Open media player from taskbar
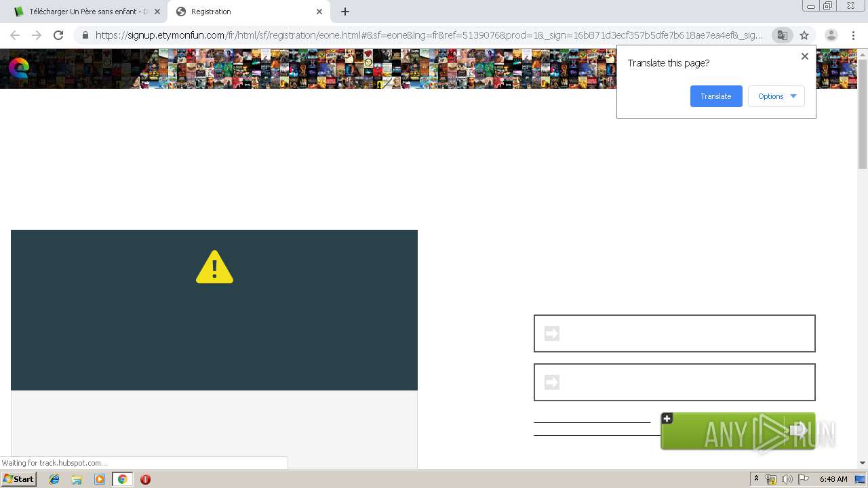 (100, 479)
